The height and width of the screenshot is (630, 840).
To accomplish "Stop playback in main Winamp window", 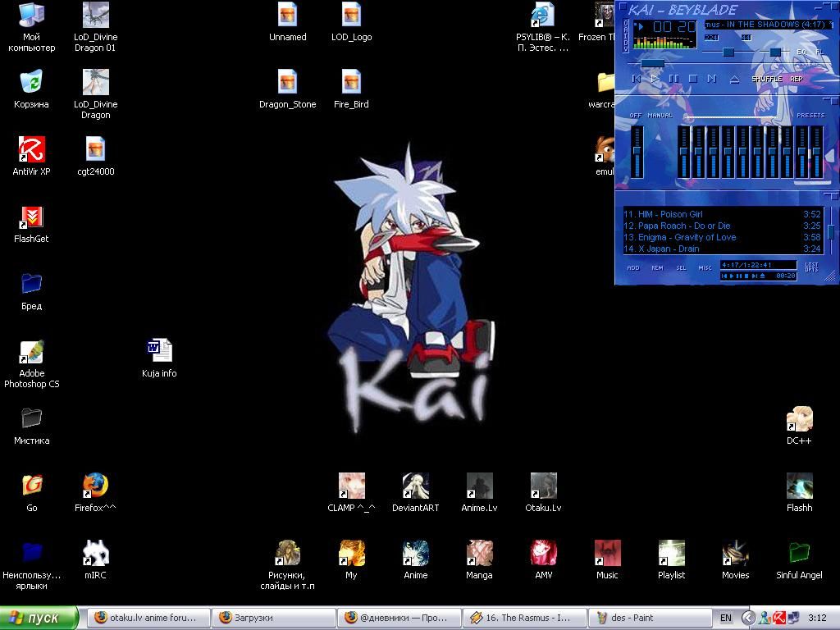I will 692,79.
